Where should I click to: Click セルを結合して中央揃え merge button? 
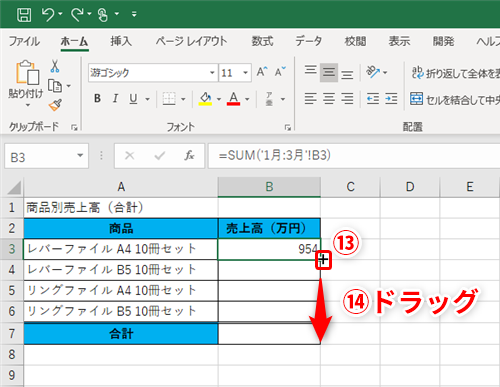455,99
